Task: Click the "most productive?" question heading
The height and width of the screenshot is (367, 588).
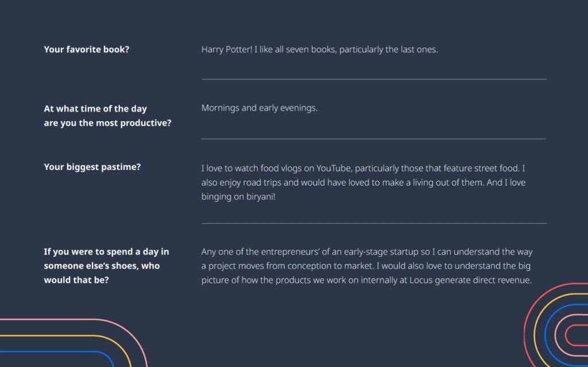Action: point(107,123)
